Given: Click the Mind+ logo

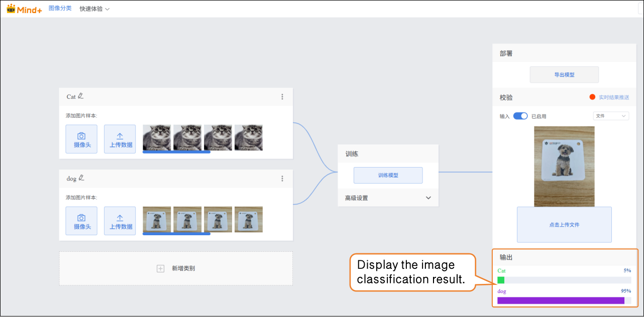Looking at the screenshot, I should click(x=24, y=9).
